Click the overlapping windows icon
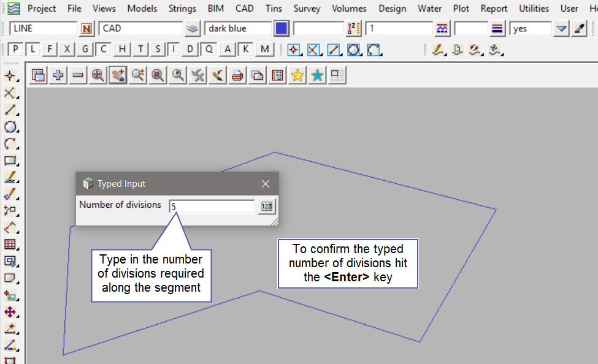Image resolution: width=598 pixels, height=364 pixels. pos(258,75)
